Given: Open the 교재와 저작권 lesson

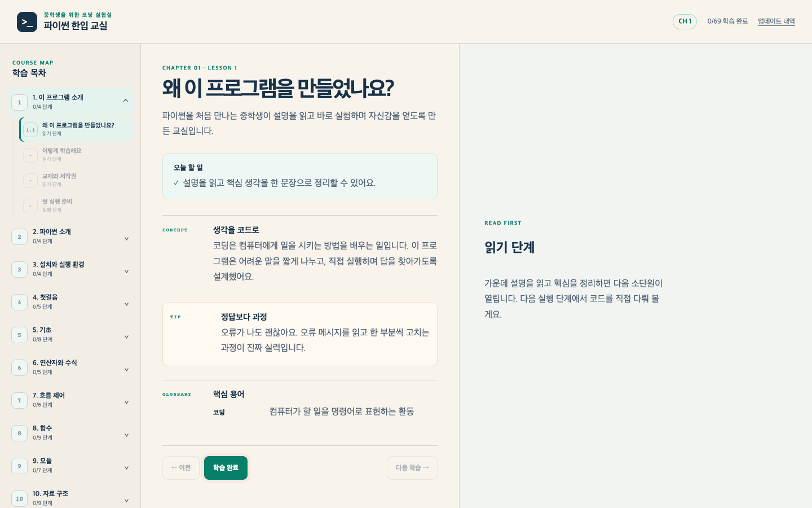Looking at the screenshot, I should pyautogui.click(x=77, y=180).
